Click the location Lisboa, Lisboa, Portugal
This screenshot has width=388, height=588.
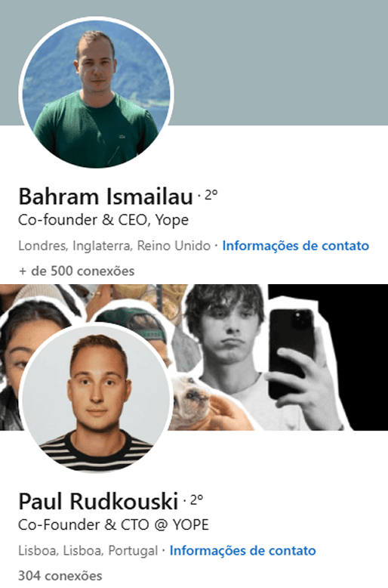(x=88, y=550)
